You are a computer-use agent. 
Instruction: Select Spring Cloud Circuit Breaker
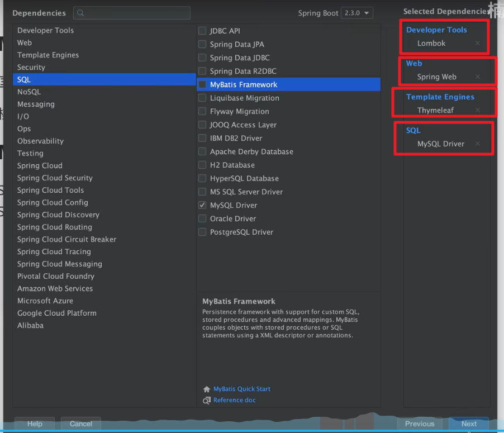coord(104,239)
